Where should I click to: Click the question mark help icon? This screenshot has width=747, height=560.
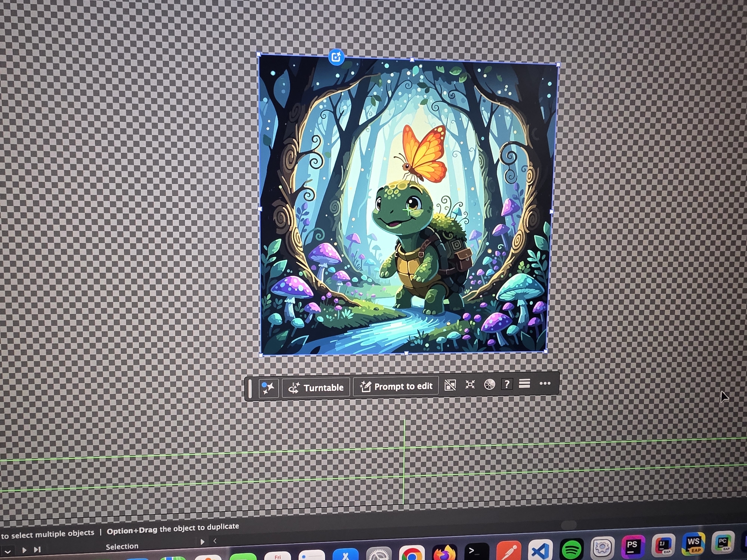point(506,384)
